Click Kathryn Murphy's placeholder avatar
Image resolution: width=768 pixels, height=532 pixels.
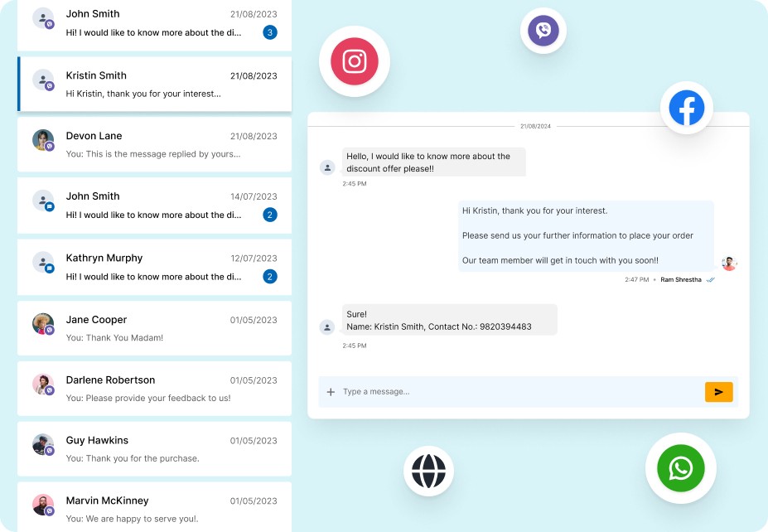[43, 262]
